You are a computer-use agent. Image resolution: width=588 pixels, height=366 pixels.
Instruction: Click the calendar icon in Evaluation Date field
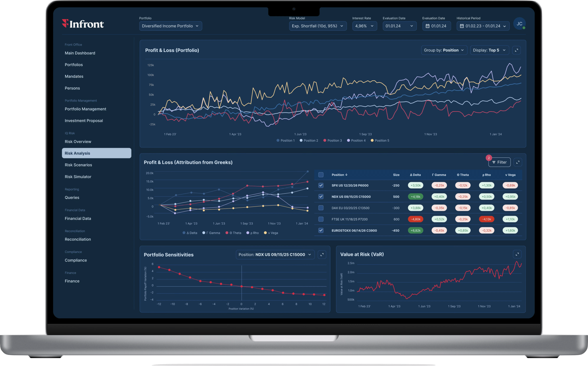pyautogui.click(x=428, y=26)
